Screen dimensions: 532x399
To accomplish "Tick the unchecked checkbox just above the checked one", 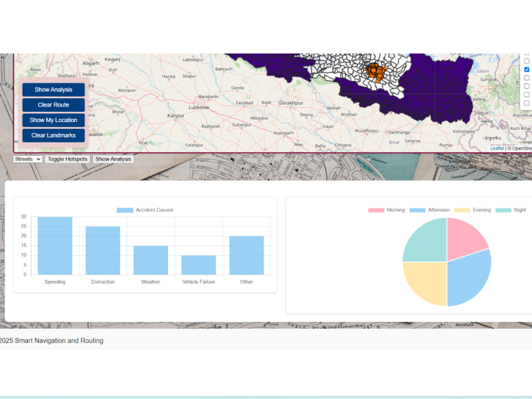I will point(527,61).
